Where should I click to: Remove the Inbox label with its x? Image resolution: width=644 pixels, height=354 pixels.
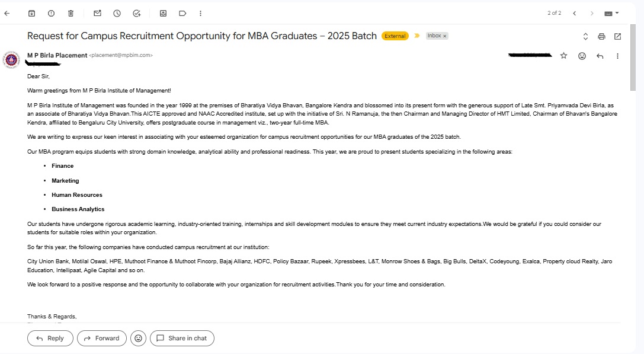point(444,36)
